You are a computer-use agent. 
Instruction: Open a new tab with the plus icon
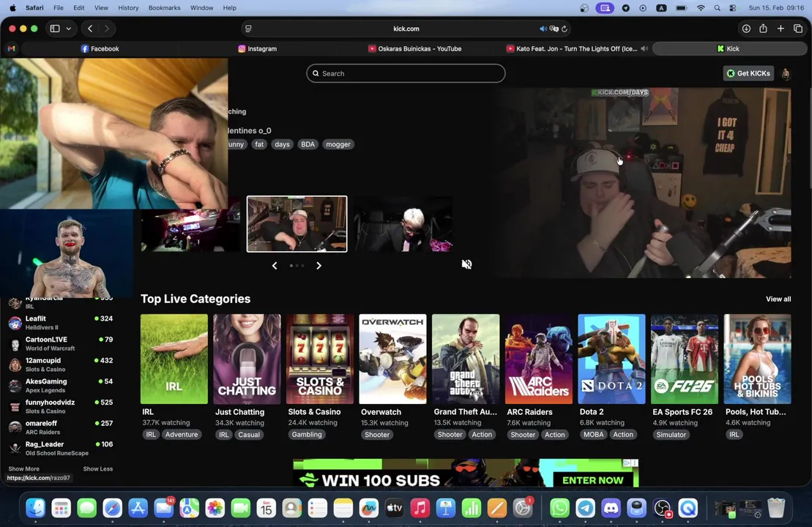click(x=781, y=29)
